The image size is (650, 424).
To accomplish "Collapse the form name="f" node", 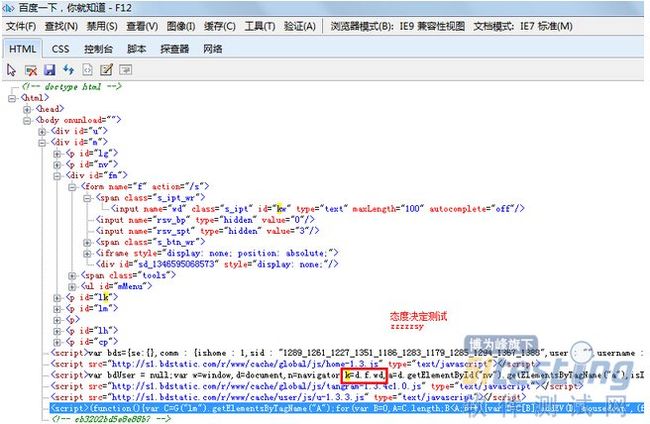I will pyautogui.click(x=72, y=187).
